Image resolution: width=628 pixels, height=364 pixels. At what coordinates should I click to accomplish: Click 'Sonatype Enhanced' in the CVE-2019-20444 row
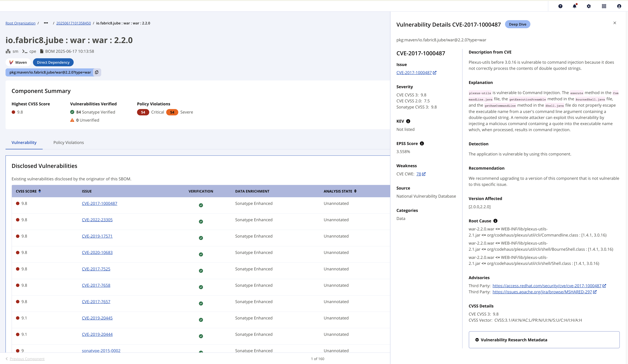[254, 334]
